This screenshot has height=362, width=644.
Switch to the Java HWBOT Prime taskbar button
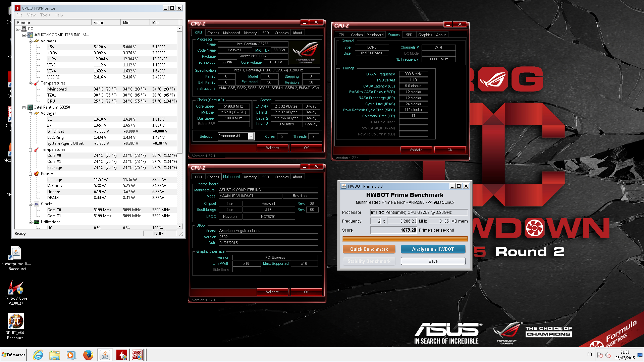[x=105, y=355]
